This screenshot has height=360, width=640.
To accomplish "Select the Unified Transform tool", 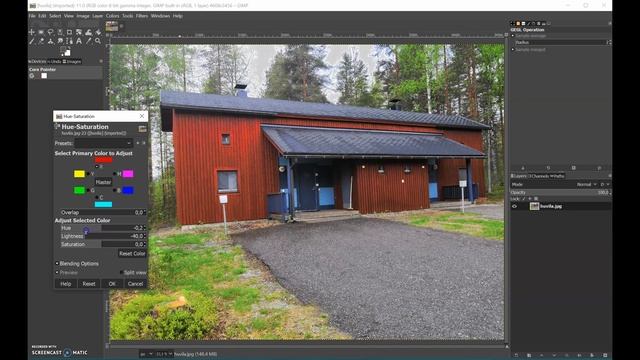I will click(x=79, y=32).
